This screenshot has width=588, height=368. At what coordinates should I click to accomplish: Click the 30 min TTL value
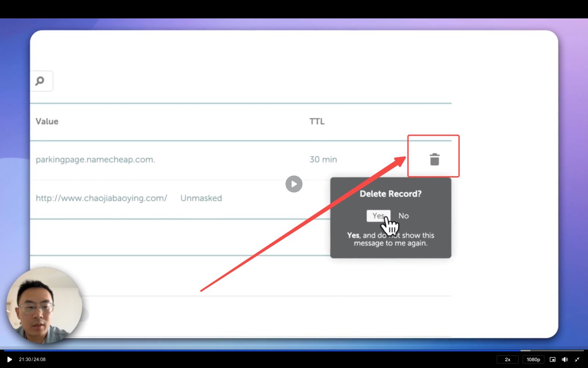coord(323,160)
